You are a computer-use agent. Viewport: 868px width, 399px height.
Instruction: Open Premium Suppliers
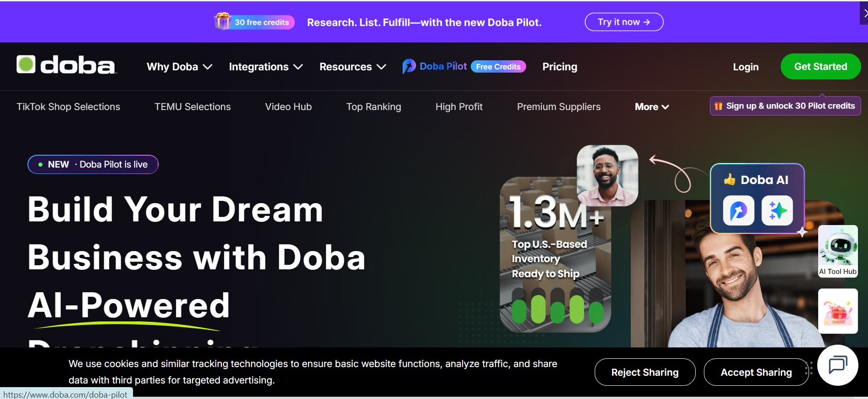pyautogui.click(x=559, y=107)
